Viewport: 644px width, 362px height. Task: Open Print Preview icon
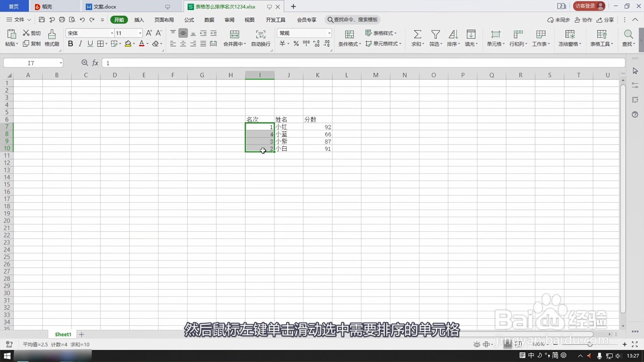(72, 20)
